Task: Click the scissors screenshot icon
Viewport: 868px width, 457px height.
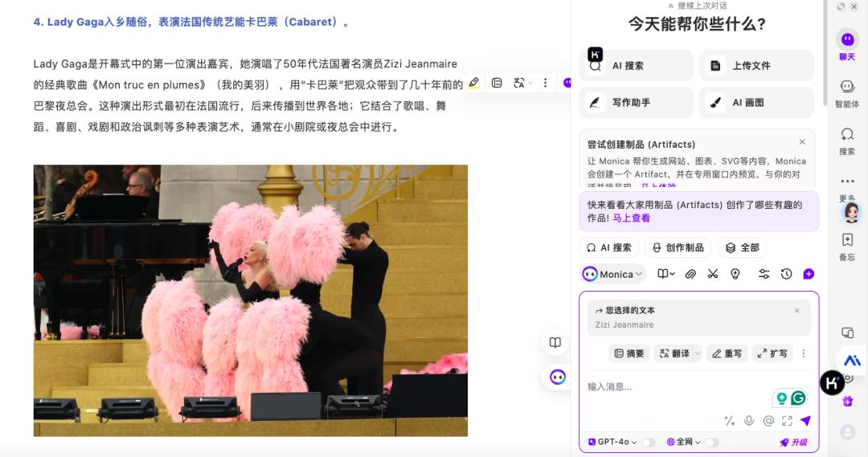Action: click(x=712, y=274)
